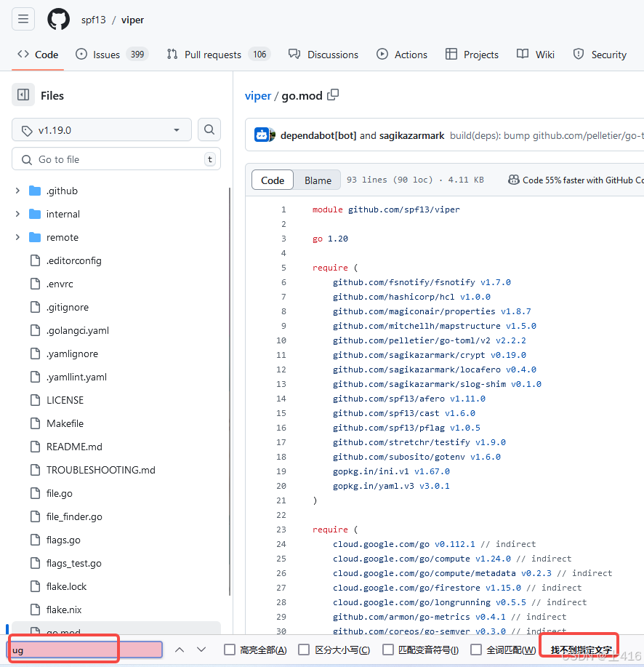The image size is (644, 667).
Task: Click the Pull requests icon
Action: 172,54
